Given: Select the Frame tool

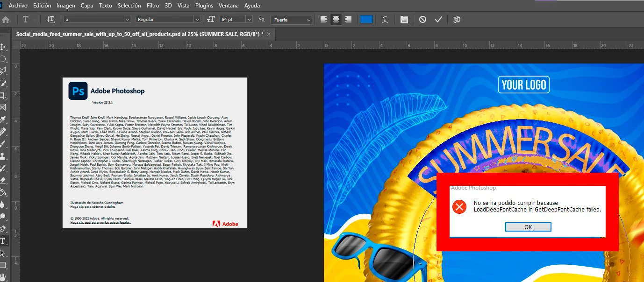Looking at the screenshot, I should tap(3, 107).
